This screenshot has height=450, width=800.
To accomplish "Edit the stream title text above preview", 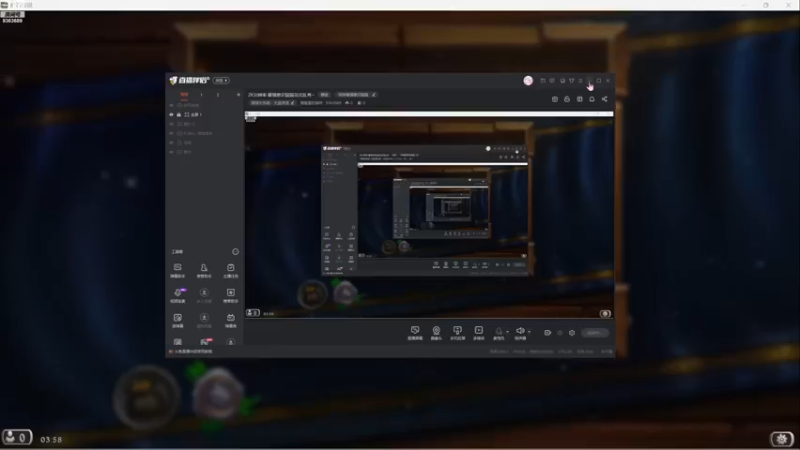I will [x=281, y=95].
